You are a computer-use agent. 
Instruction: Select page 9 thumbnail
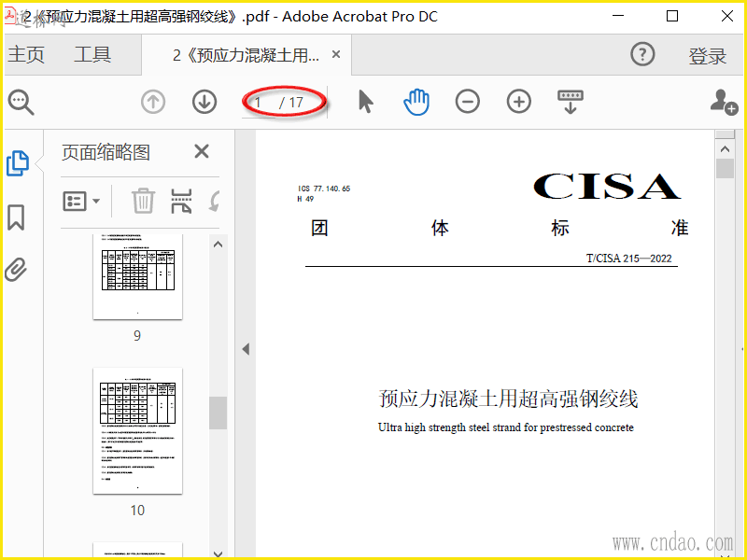(x=137, y=276)
